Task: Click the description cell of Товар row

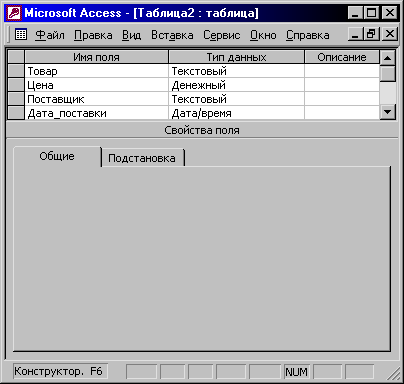Action: (342, 71)
